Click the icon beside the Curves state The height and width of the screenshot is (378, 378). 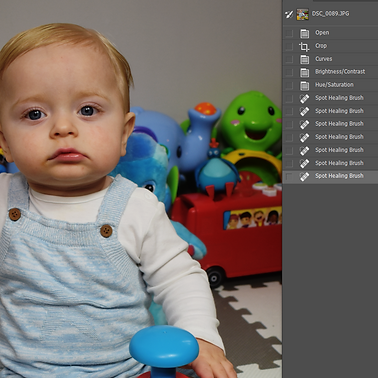pyautogui.click(x=304, y=59)
